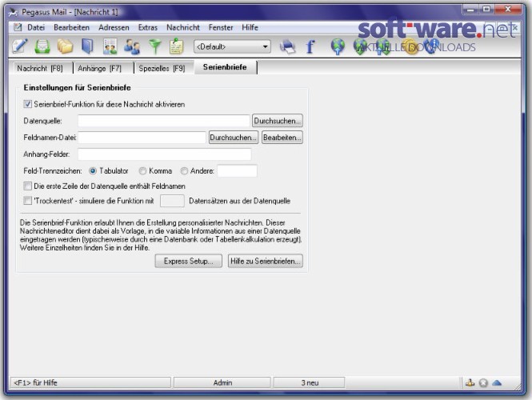This screenshot has width=532, height=400.
Task: Click the Pegasus Mail title bar icon
Action: (13, 12)
